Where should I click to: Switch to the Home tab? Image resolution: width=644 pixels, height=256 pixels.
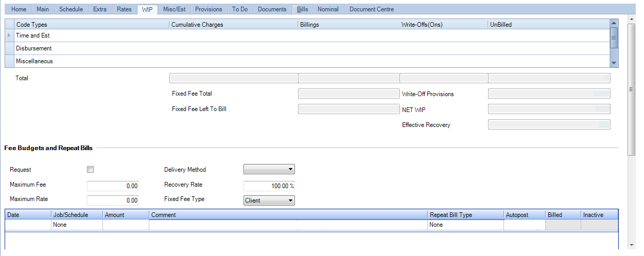pos(19,9)
